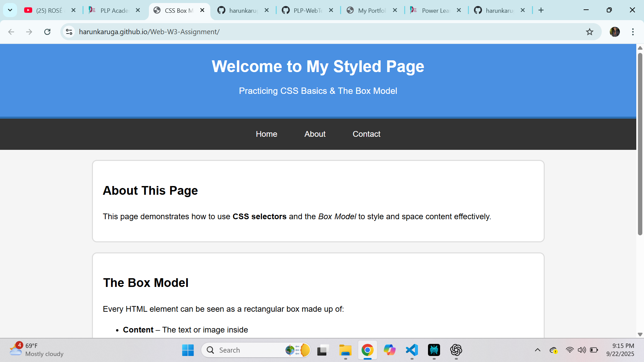Expand the tab search dropdown

tap(10, 10)
